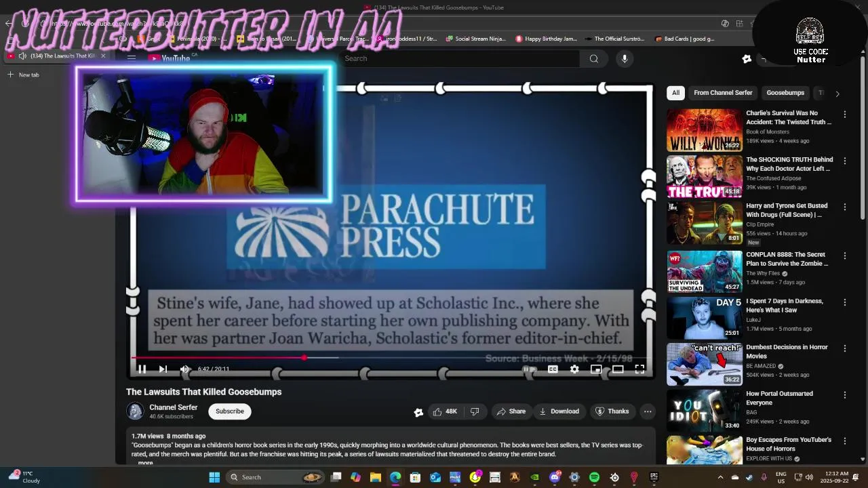Image resolution: width=868 pixels, height=488 pixels.
Task: Open The Official Surstro bookmark
Action: [614, 39]
